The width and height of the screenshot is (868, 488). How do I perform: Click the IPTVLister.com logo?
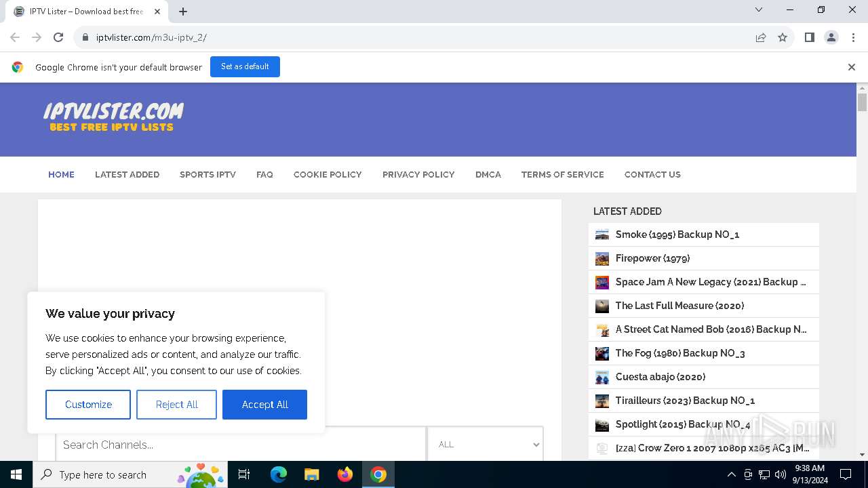pyautogui.click(x=113, y=117)
